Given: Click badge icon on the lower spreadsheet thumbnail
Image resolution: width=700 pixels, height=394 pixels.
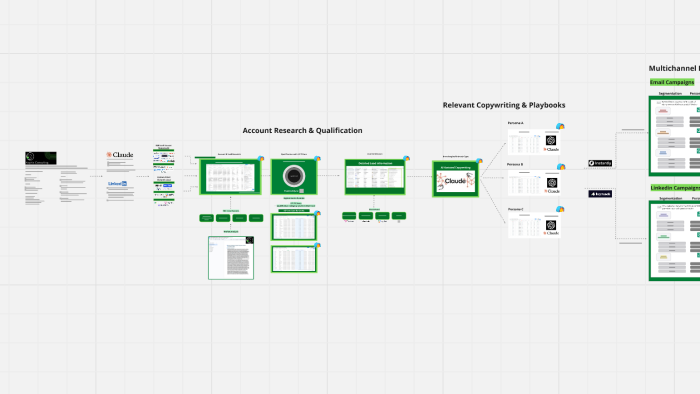Looking at the screenshot, I should coord(317,245).
